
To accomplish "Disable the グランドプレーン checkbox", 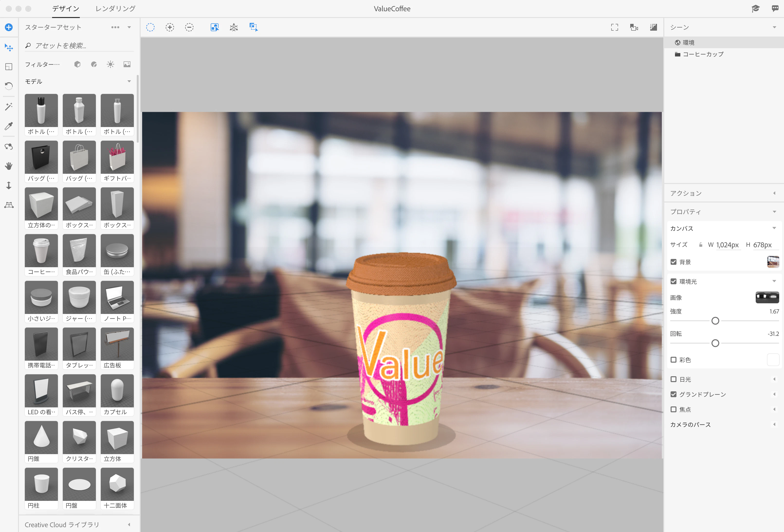I will (x=673, y=394).
